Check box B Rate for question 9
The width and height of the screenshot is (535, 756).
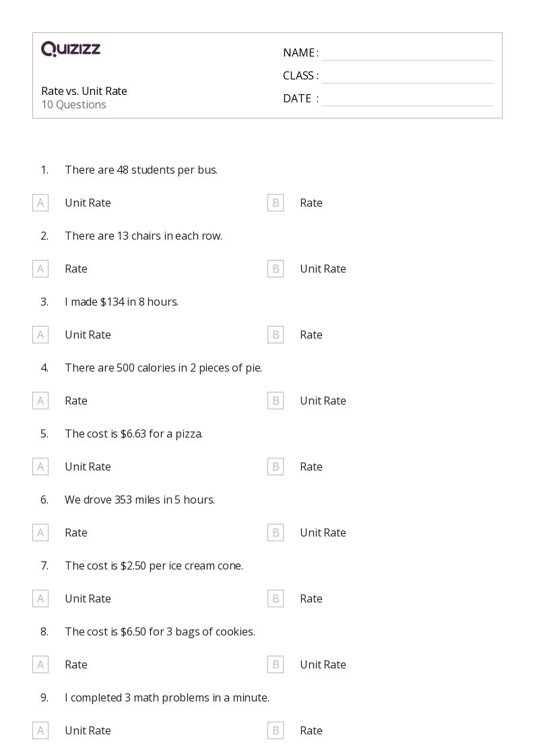click(x=276, y=731)
